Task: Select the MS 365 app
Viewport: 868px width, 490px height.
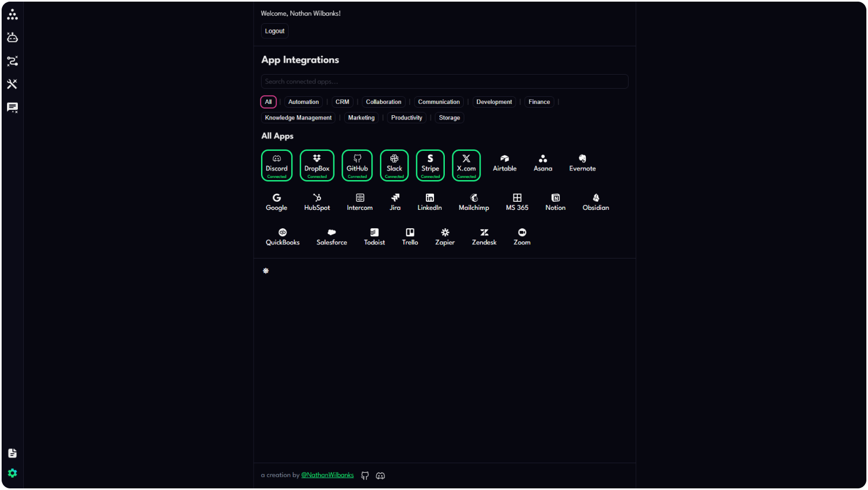Action: [517, 202]
